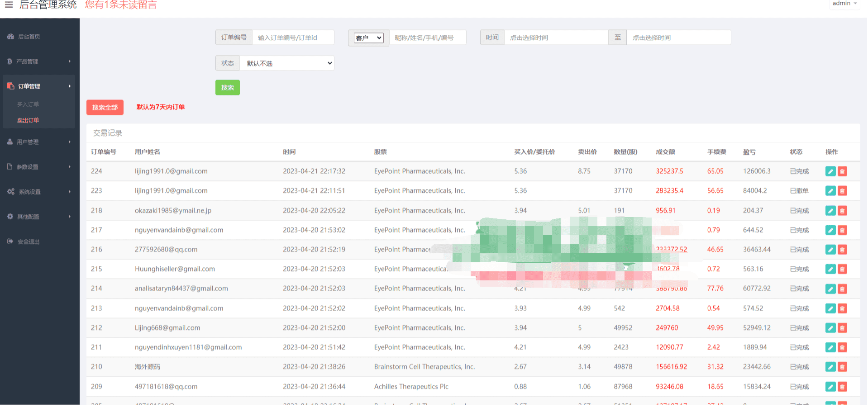Expand the 产品管理 sidebar menu
Screen dimensions: 868x407
[x=39, y=62]
